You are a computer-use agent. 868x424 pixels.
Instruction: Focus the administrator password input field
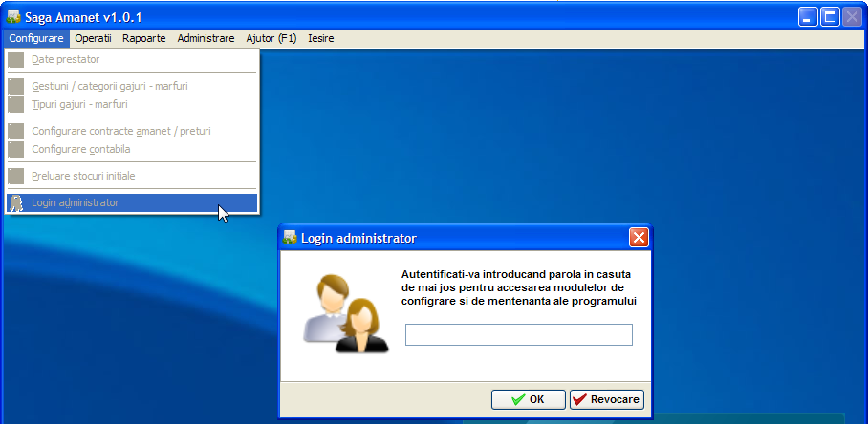(519, 334)
